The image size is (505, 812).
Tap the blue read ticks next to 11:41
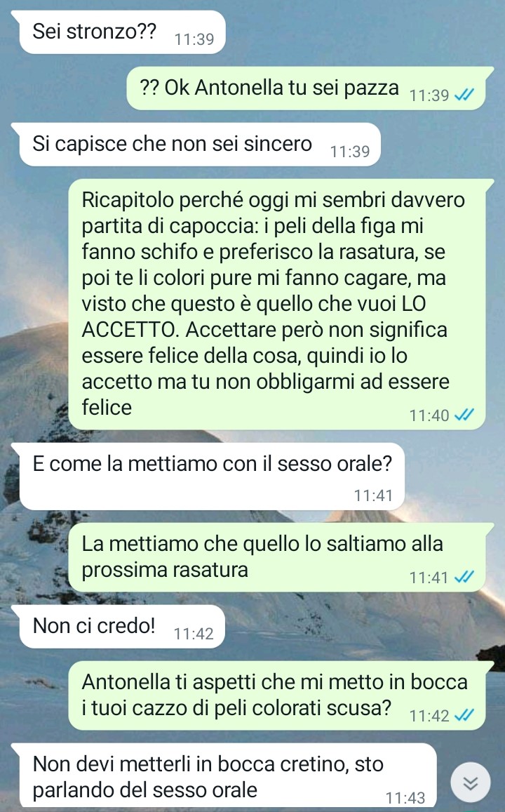[x=464, y=577]
